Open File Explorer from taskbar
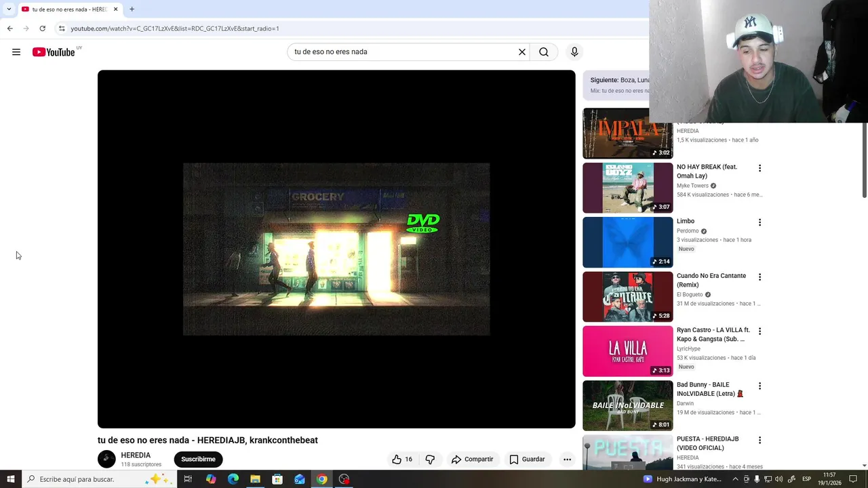This screenshot has height=488, width=868. (255, 479)
